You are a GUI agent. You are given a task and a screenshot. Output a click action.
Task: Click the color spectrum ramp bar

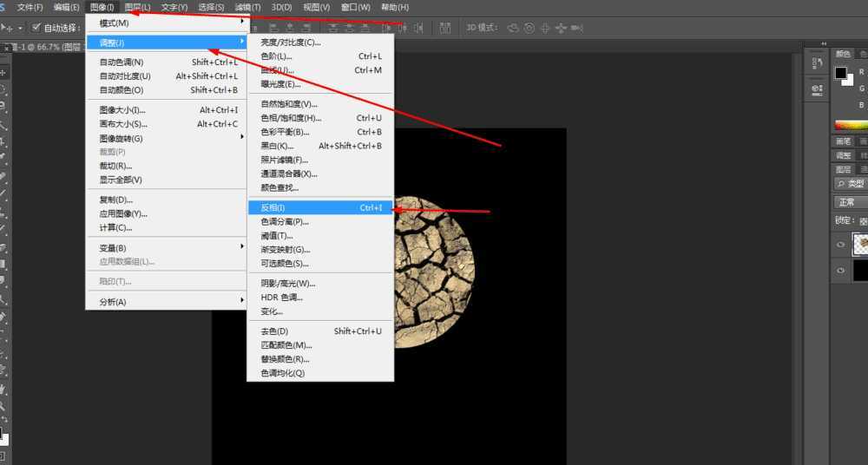(851, 125)
